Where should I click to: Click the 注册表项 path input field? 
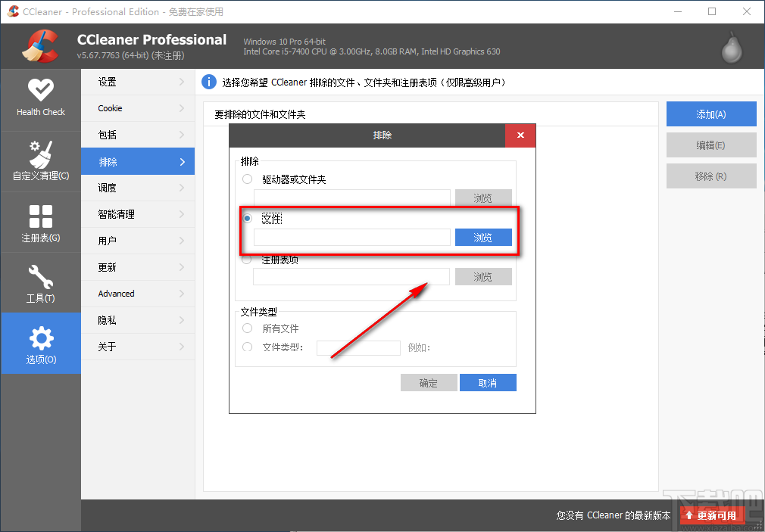tap(351, 277)
